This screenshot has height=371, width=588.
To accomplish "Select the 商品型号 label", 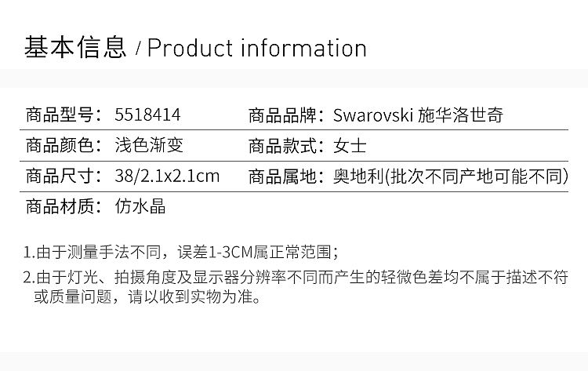I will pos(59,116).
